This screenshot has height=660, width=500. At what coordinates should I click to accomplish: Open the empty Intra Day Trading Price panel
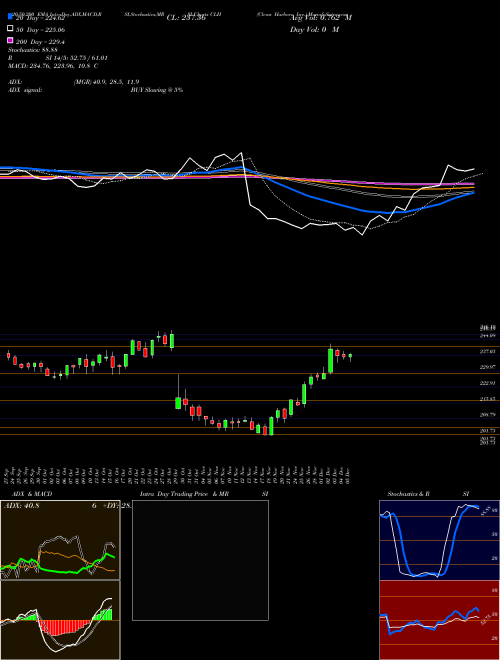200,560
